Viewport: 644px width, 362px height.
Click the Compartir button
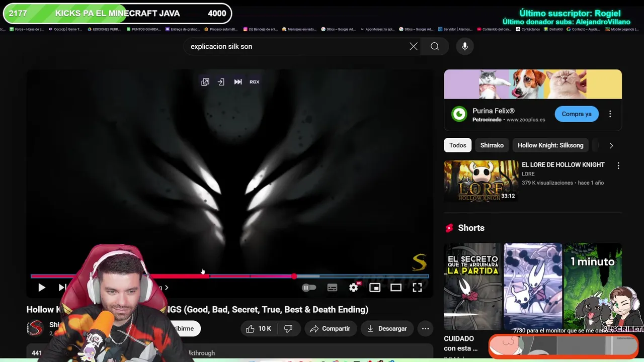coord(330,329)
